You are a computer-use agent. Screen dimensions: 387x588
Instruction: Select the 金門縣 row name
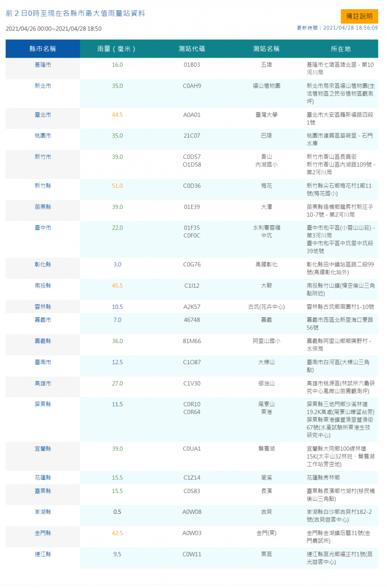pyautogui.click(x=43, y=533)
